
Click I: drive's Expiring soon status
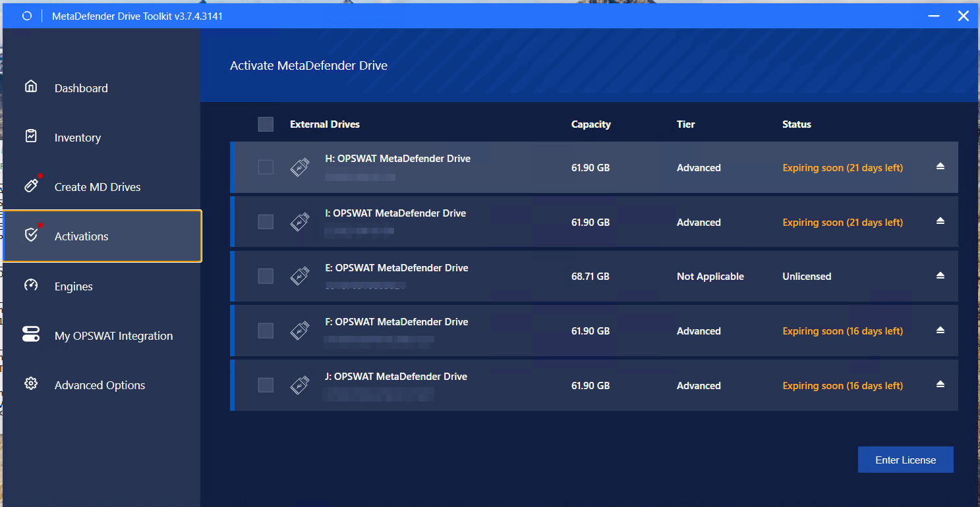coord(843,223)
